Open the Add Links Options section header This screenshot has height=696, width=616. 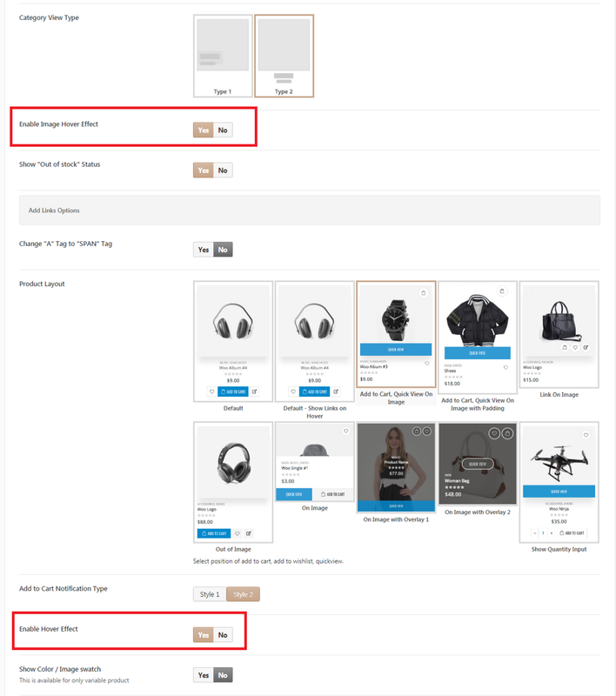coord(310,211)
